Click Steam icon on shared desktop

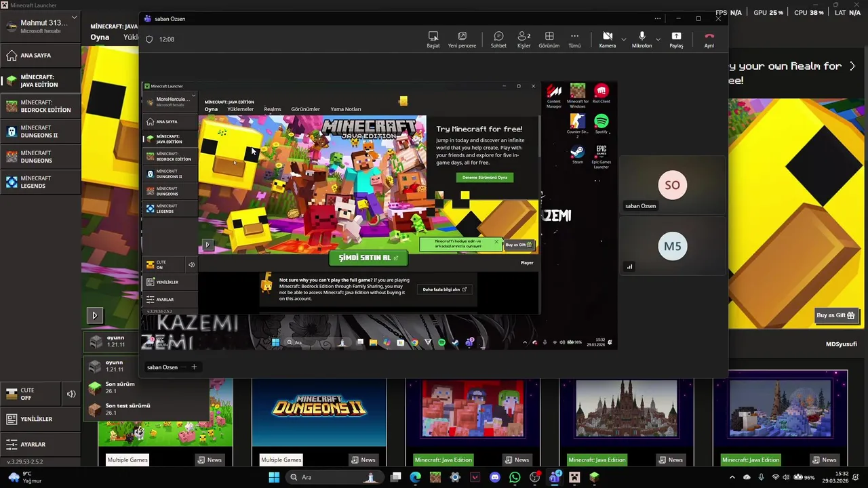coord(577,155)
